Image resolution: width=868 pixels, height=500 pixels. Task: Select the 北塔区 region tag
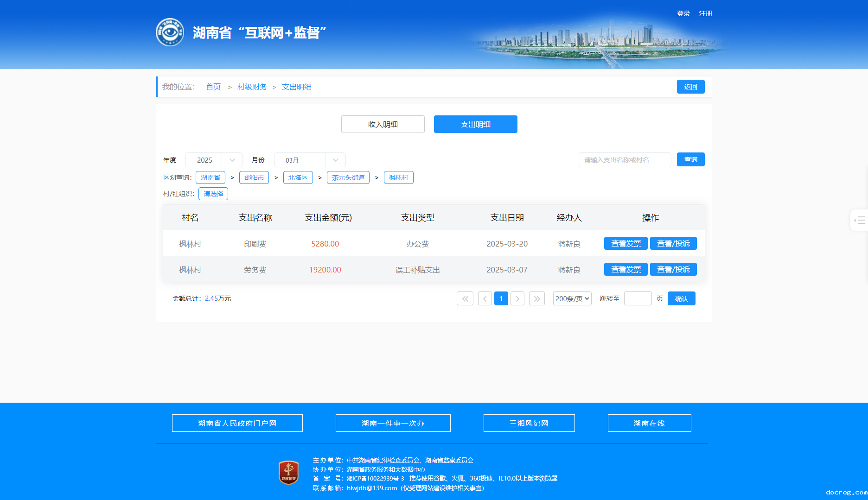(x=298, y=177)
